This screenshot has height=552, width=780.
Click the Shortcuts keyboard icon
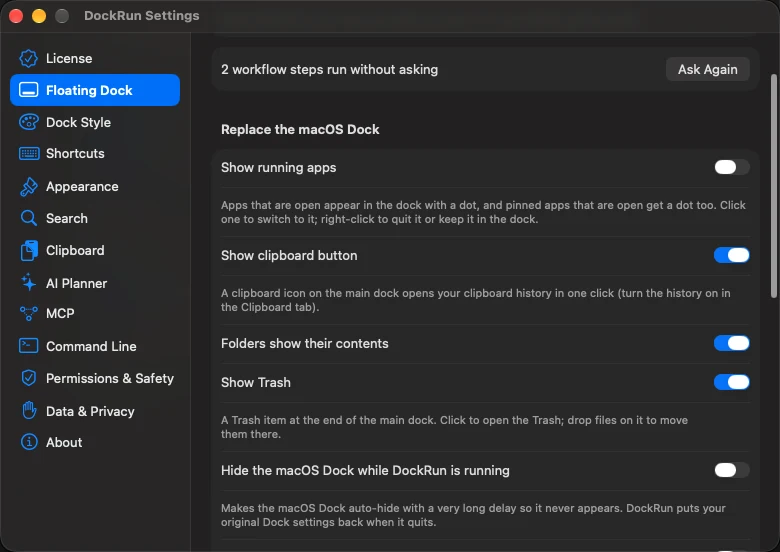(x=29, y=153)
